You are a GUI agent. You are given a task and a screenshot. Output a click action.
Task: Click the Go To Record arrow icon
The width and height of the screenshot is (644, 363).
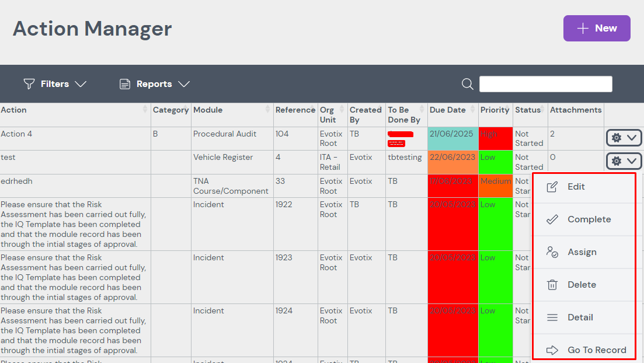coord(552,350)
